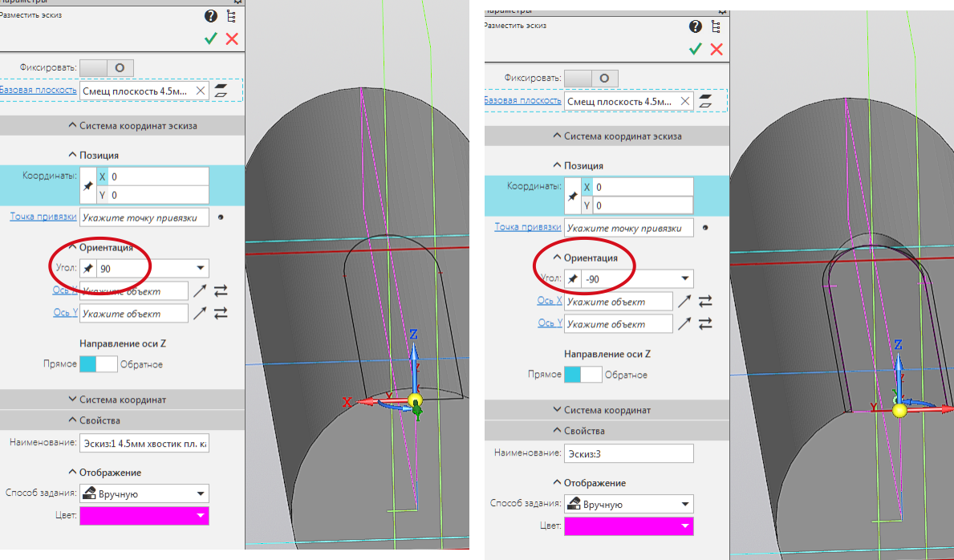Click point icon beside Точка привязки, right panel
Screen dimensions: 954x560
click(x=705, y=228)
